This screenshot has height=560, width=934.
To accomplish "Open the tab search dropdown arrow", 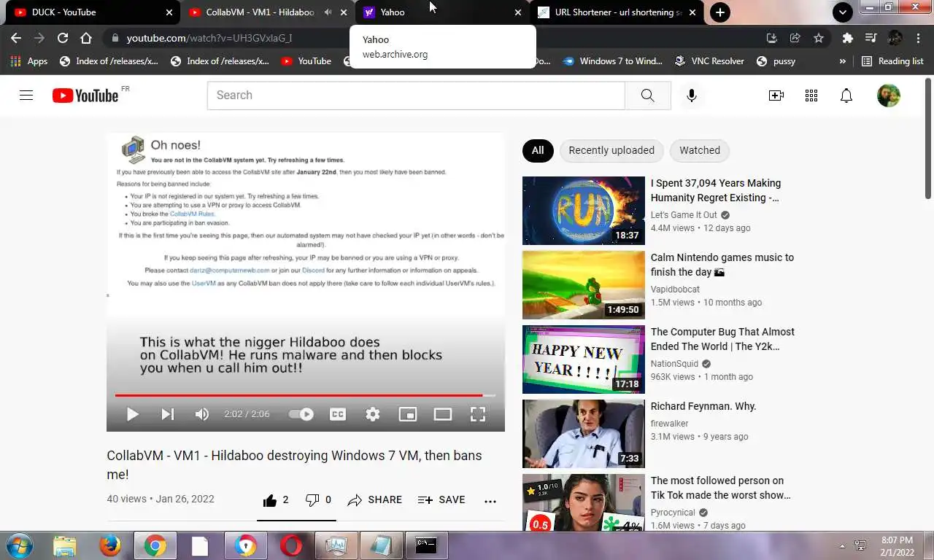I will [x=843, y=12].
